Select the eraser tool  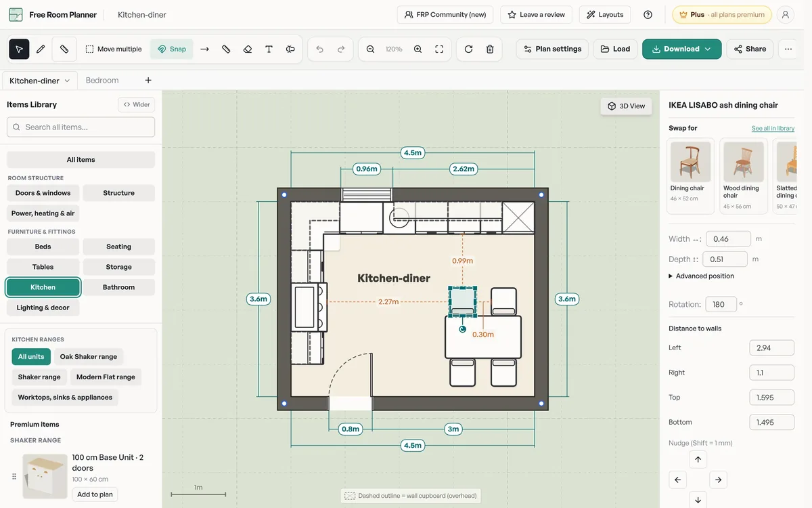tap(248, 49)
